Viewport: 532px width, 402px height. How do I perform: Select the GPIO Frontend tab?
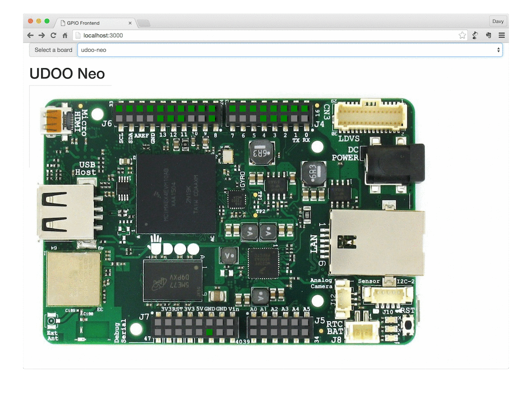coord(95,23)
